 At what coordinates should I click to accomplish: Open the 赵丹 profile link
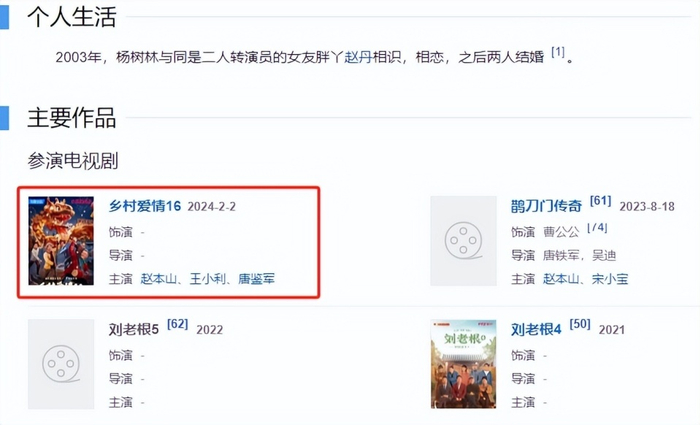pos(358,57)
